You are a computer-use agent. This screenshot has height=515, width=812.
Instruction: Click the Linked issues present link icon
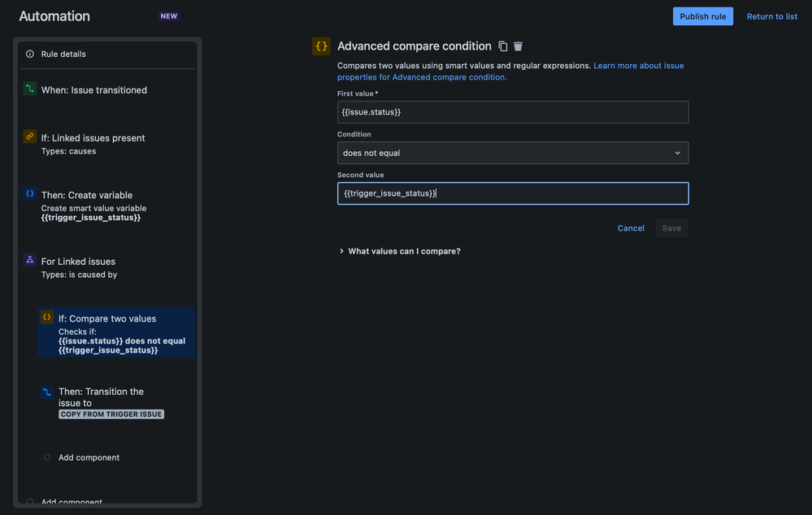(x=30, y=136)
